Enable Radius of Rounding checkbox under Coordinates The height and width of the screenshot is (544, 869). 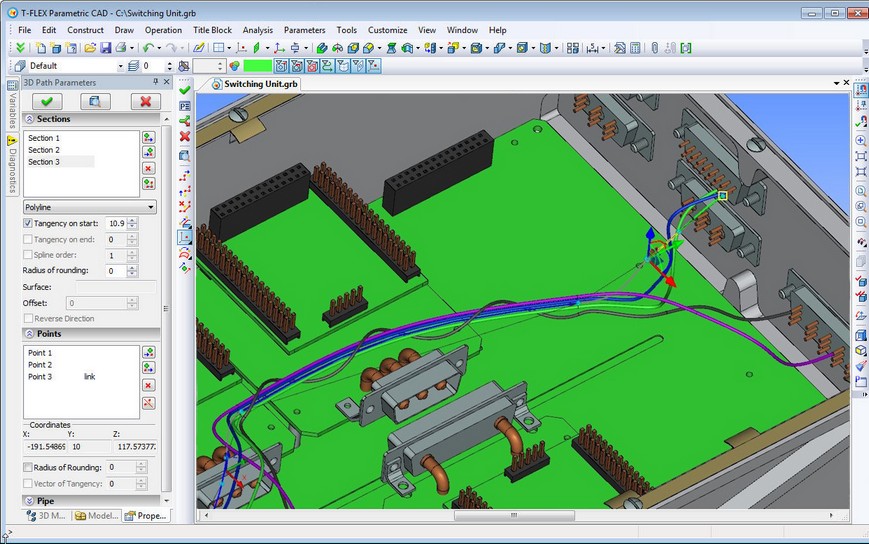click(x=28, y=467)
